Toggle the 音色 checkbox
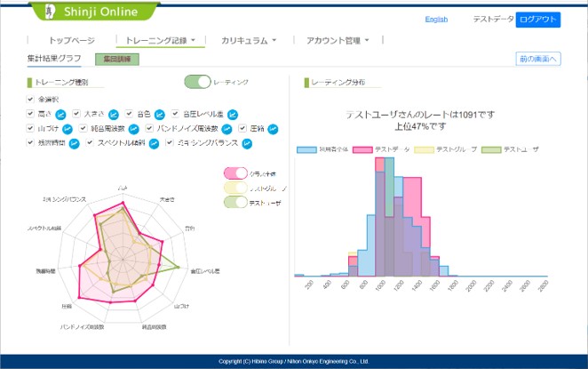This screenshot has width=588, height=369. coord(129,113)
